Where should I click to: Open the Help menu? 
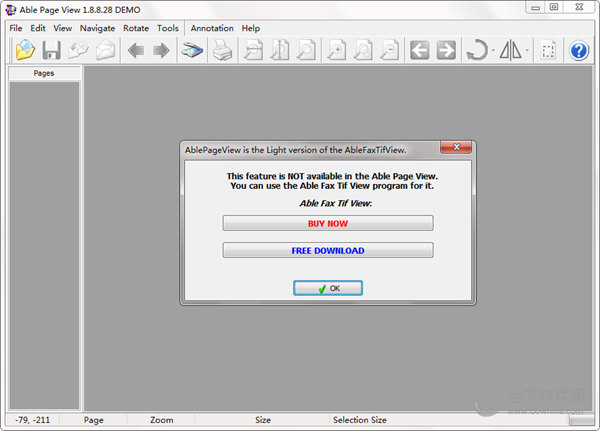[x=251, y=28]
